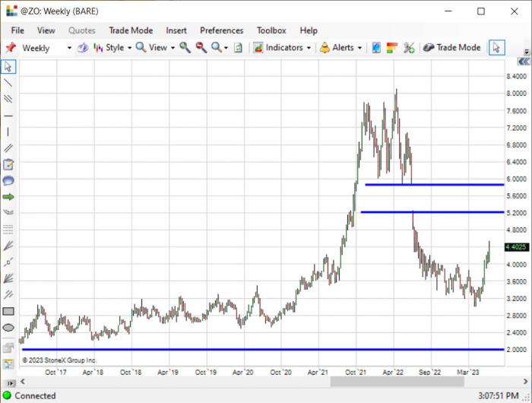The width and height of the screenshot is (532, 403).
Task: Expand the Alerts dropdown arrow
Action: [359, 48]
